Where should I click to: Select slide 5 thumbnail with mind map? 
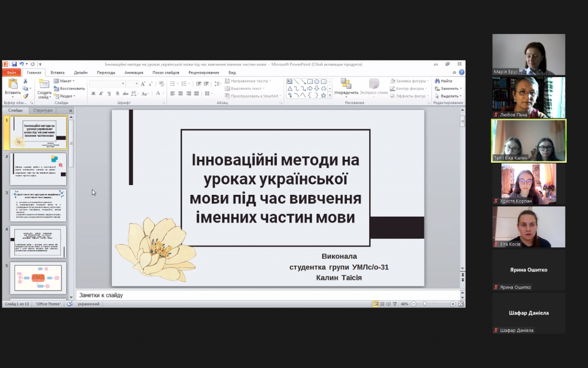pos(38,278)
